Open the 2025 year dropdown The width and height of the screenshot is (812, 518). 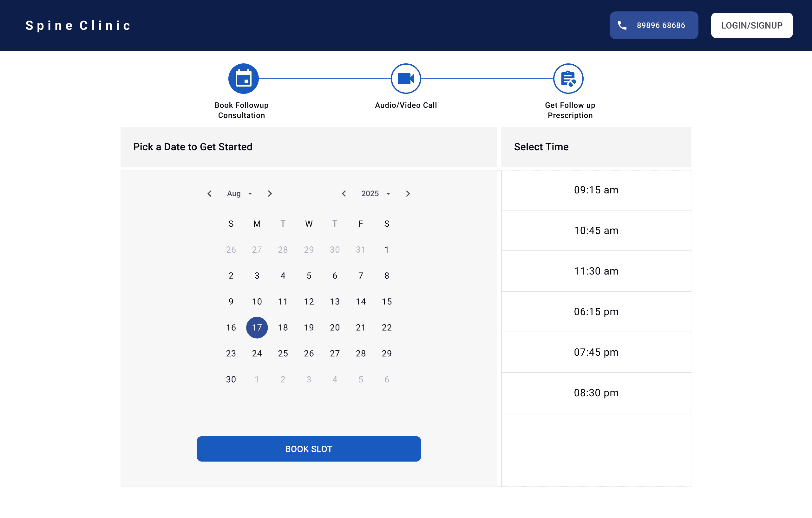(376, 193)
